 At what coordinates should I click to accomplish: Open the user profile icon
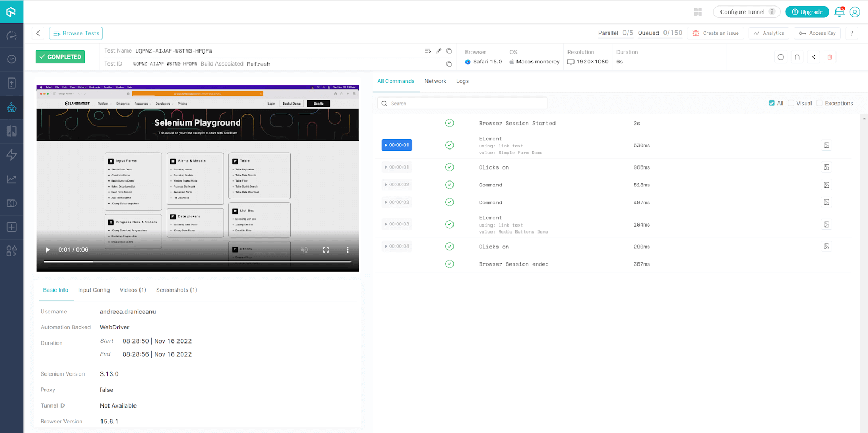click(855, 12)
